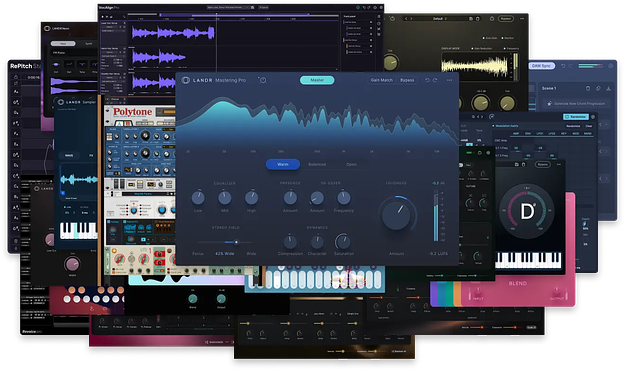The height and width of the screenshot is (371, 625).
Task: Click the LANDR Mastering Pro logo icon
Action: click(x=185, y=80)
